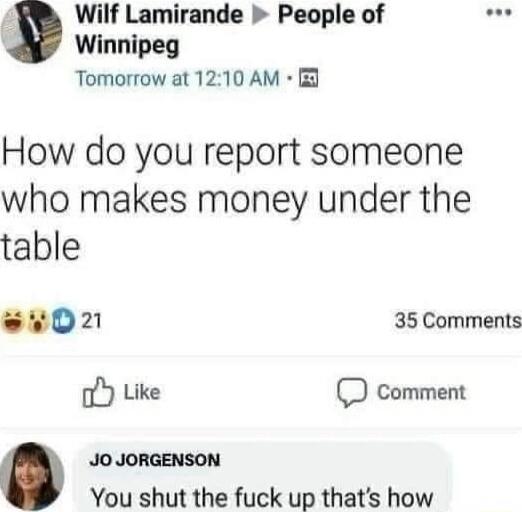The width and height of the screenshot is (522, 512).
Task: View the 35 Comments list
Action: click(x=458, y=321)
